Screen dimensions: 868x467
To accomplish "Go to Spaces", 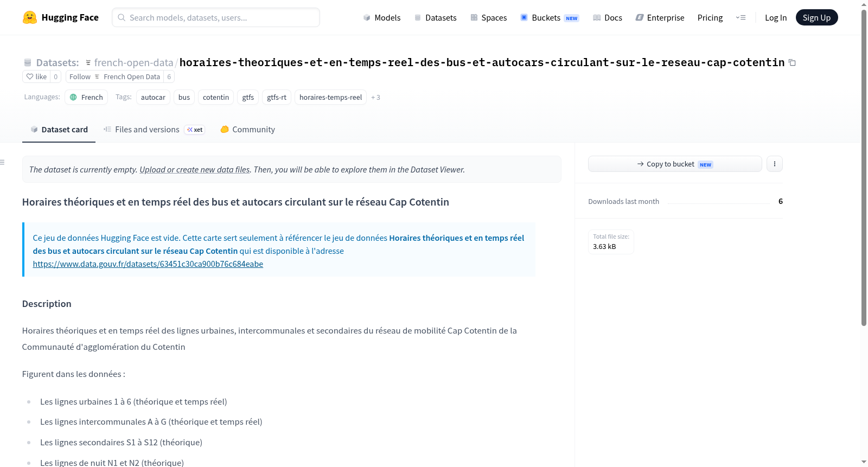I will click(489, 17).
